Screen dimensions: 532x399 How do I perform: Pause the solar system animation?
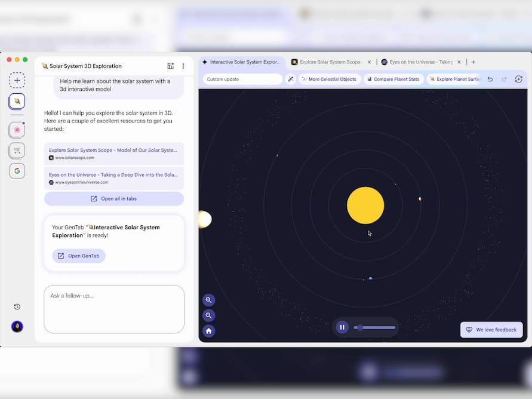click(x=342, y=327)
